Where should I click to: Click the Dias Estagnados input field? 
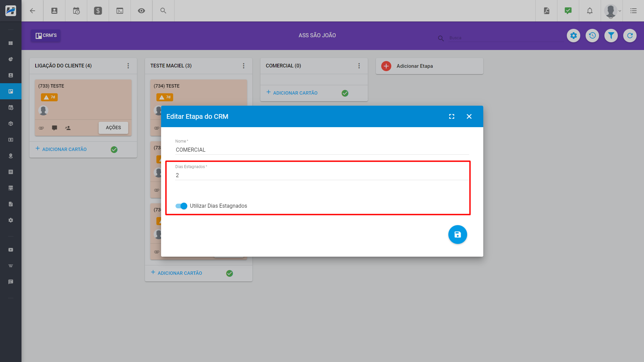(321, 175)
